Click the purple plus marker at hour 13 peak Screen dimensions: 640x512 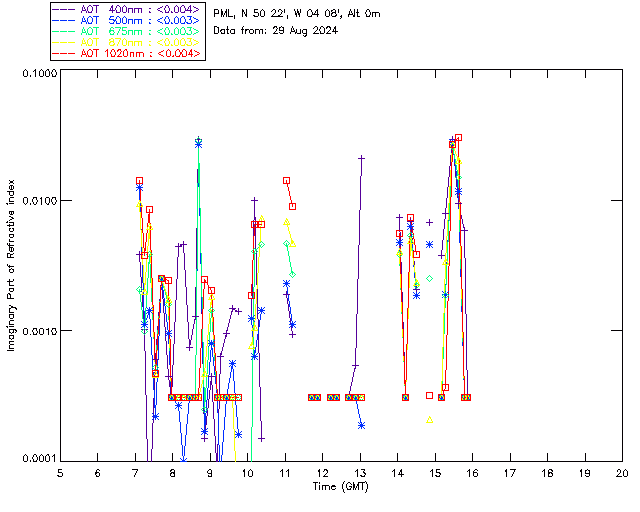pyautogui.click(x=361, y=158)
